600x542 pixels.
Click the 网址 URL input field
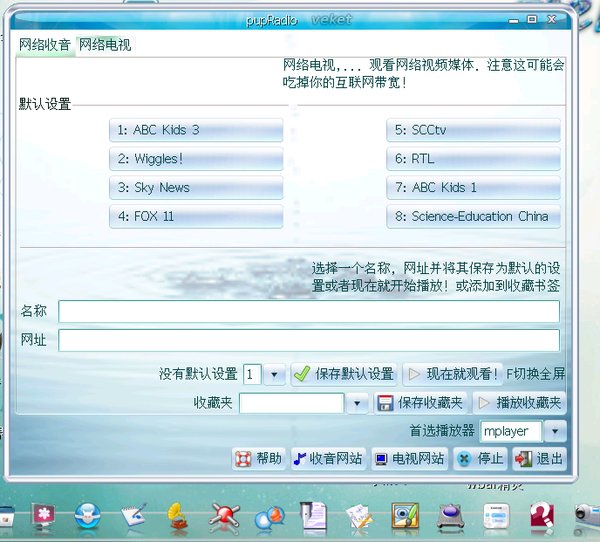309,340
